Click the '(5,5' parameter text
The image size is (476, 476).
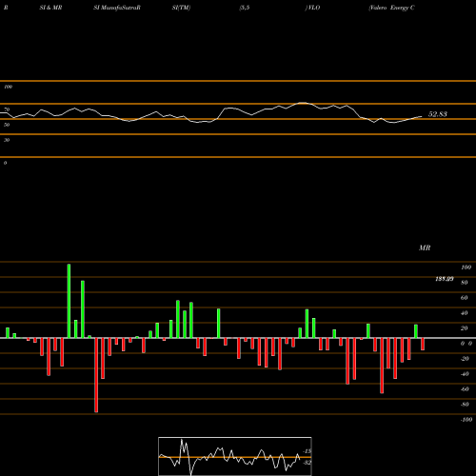[x=245, y=8]
